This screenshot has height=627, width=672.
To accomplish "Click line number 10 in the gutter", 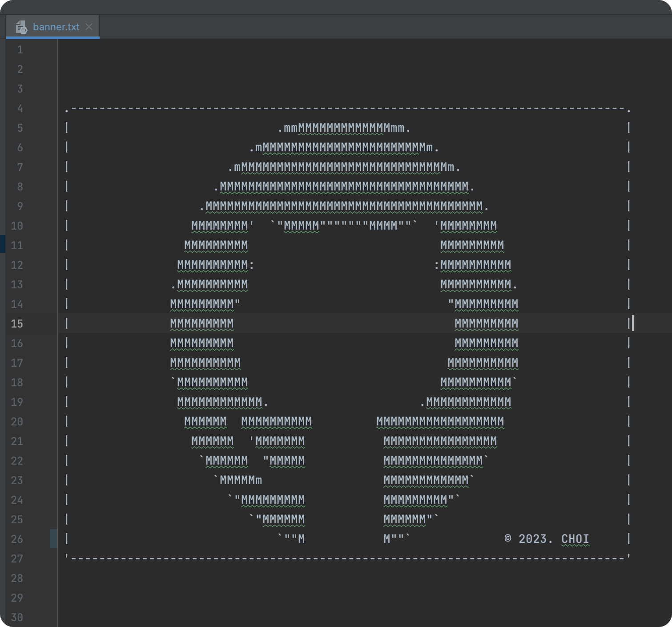I will point(17,226).
